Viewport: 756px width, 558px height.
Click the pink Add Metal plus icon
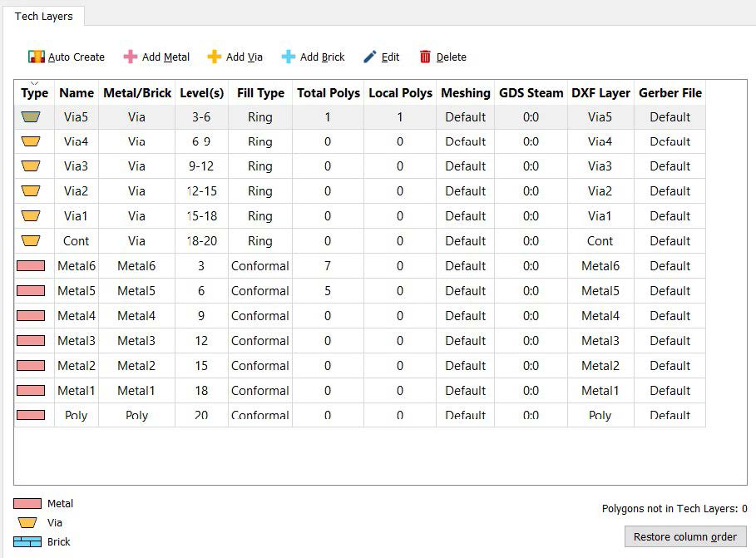(x=130, y=57)
